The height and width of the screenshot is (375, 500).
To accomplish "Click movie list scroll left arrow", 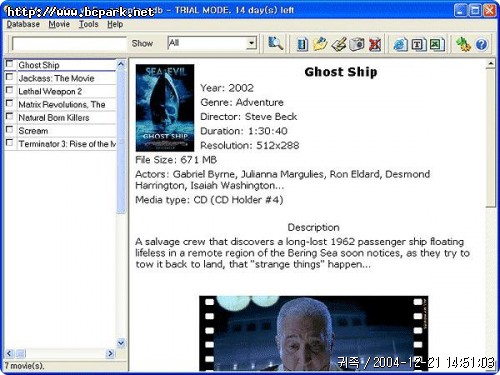I will coord(9,353).
